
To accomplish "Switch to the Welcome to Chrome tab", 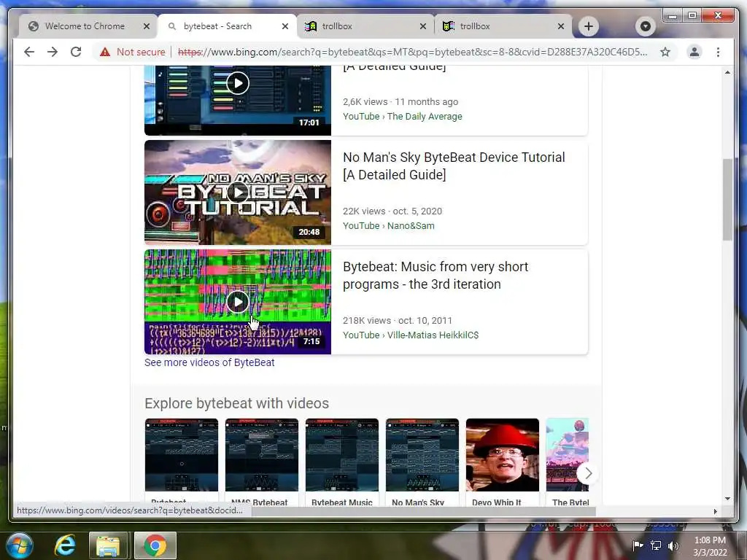I will [x=85, y=26].
